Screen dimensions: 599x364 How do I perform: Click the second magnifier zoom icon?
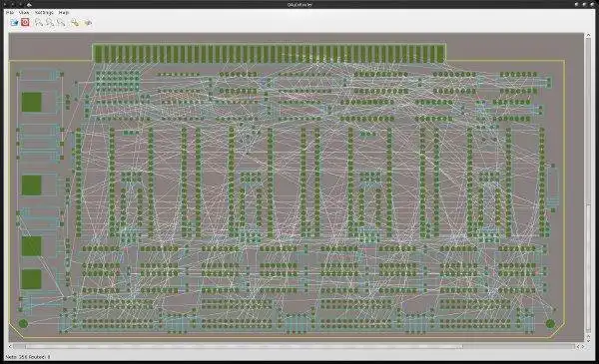pyautogui.click(x=50, y=23)
